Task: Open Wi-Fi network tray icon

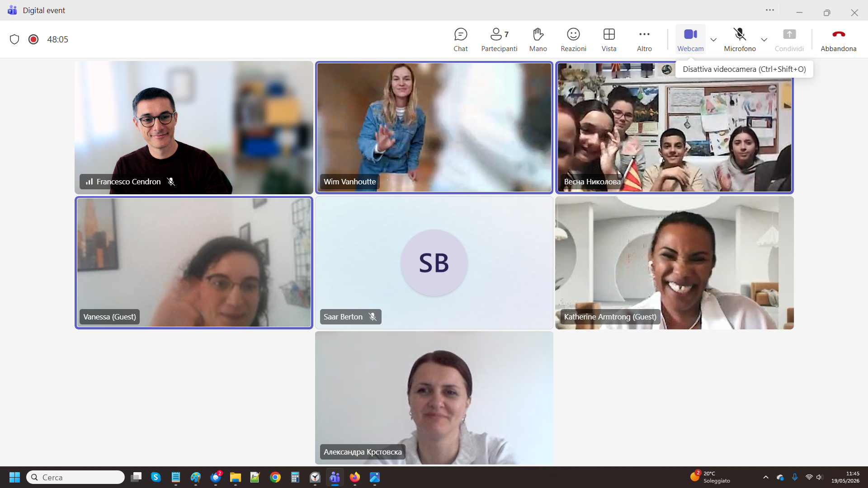Action: pos(809,477)
